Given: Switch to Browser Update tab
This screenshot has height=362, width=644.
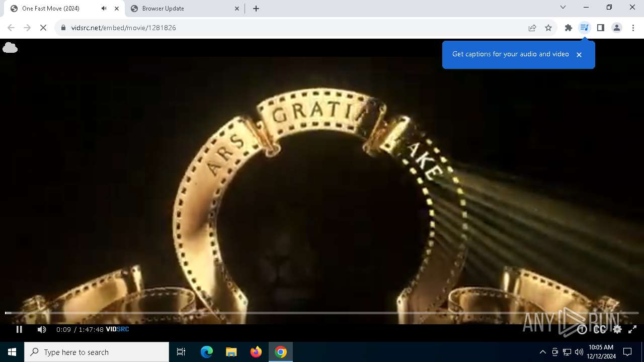Looking at the screenshot, I should [x=184, y=8].
